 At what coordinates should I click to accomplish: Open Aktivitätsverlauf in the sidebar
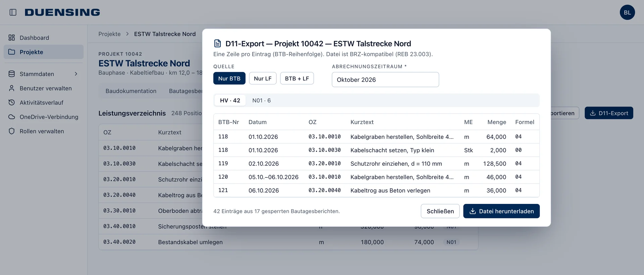click(44, 103)
